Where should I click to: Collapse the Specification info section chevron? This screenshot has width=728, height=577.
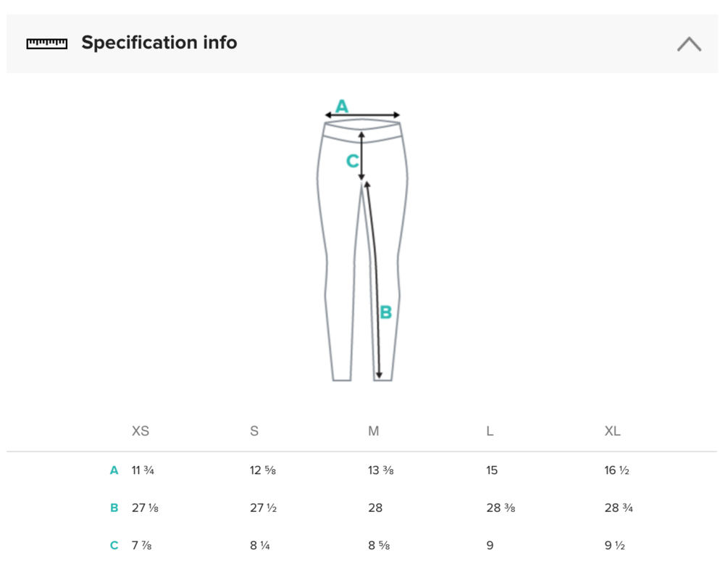pos(689,44)
